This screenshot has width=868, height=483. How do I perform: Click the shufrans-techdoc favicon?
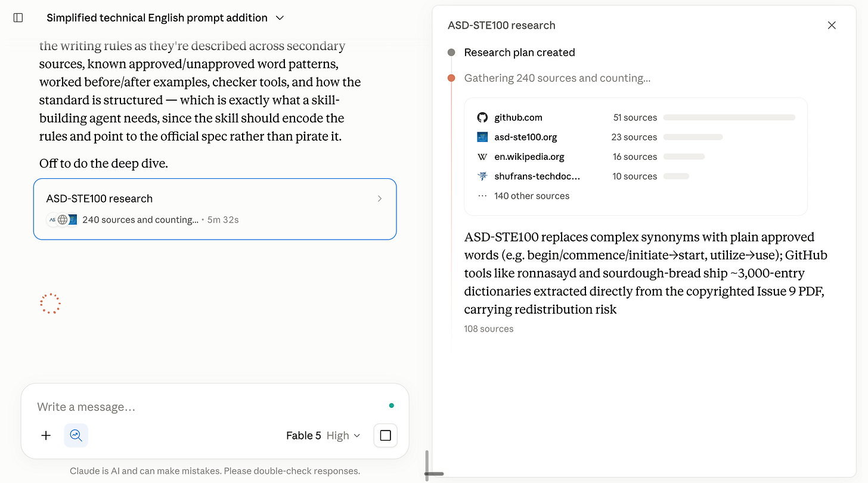click(x=482, y=177)
